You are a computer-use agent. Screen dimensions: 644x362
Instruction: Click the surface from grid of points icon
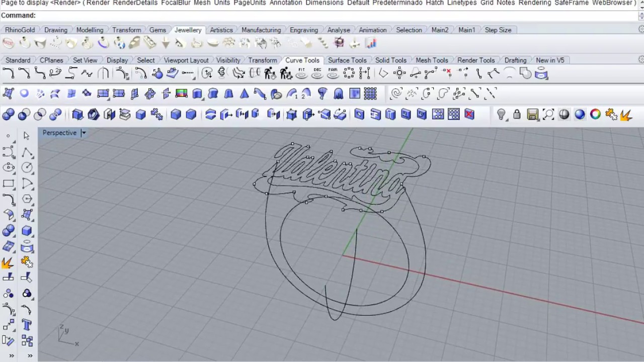point(370,94)
